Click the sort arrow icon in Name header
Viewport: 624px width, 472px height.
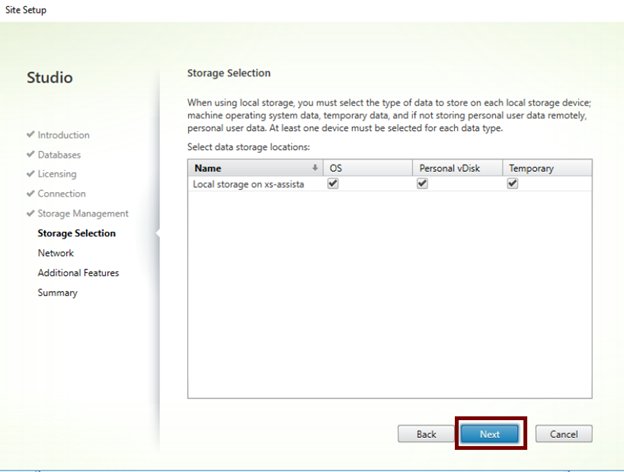(x=315, y=168)
